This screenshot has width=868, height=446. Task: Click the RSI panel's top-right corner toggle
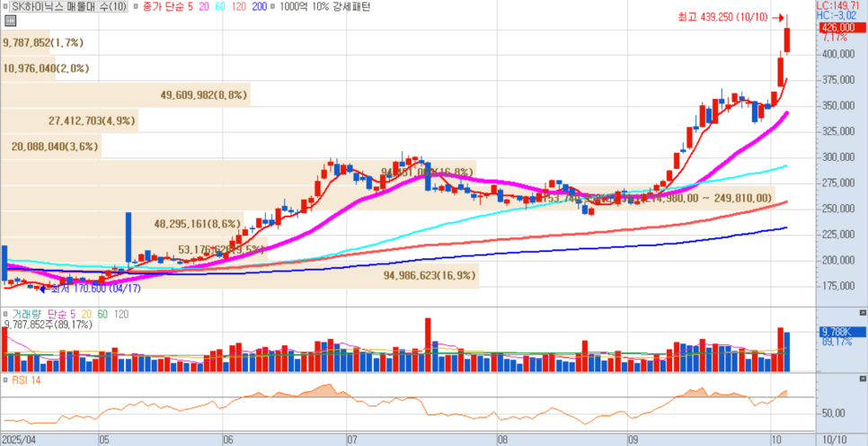[x=863, y=379]
